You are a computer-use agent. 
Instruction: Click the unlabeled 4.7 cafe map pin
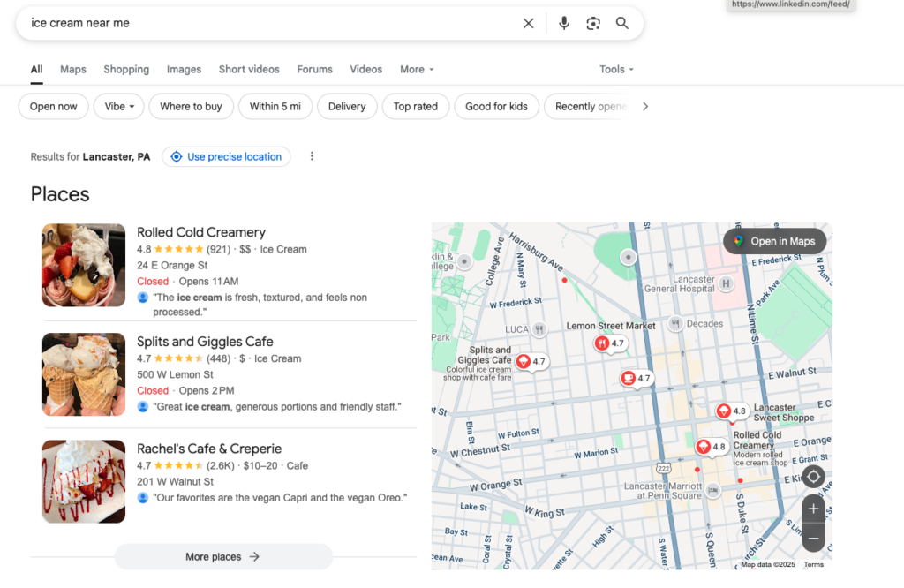click(636, 379)
